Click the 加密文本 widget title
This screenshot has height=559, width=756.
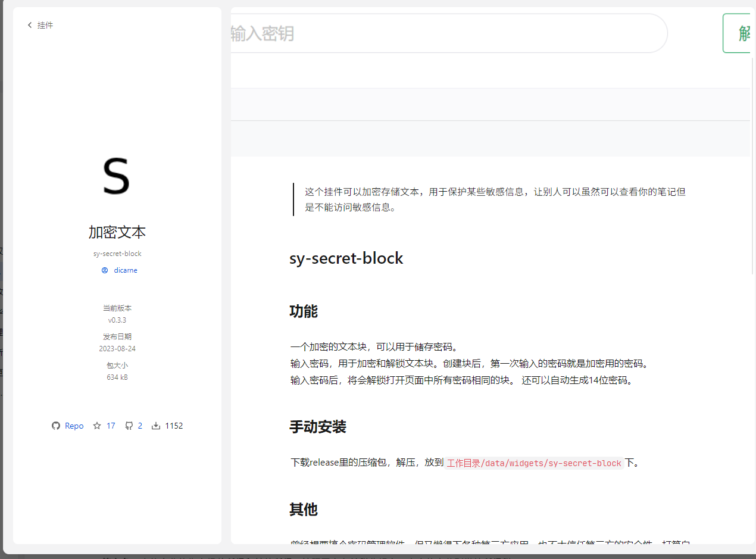click(117, 232)
